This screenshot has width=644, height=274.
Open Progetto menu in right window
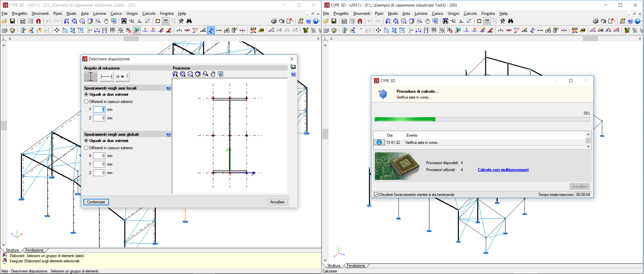pyautogui.click(x=341, y=13)
